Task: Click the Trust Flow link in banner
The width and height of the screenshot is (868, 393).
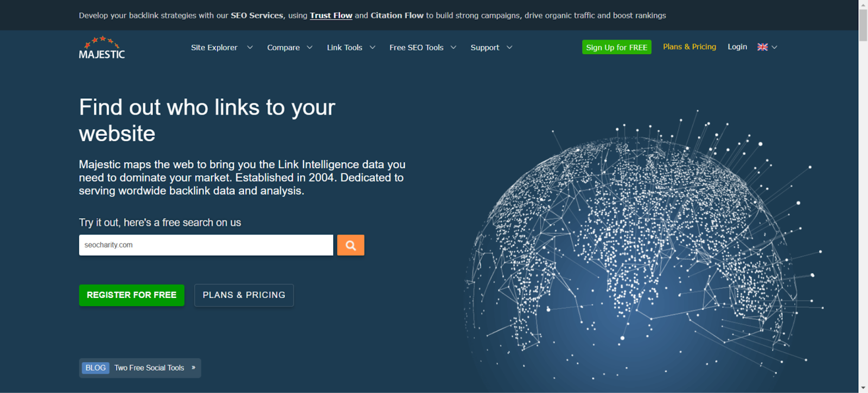Action: pyautogui.click(x=331, y=15)
